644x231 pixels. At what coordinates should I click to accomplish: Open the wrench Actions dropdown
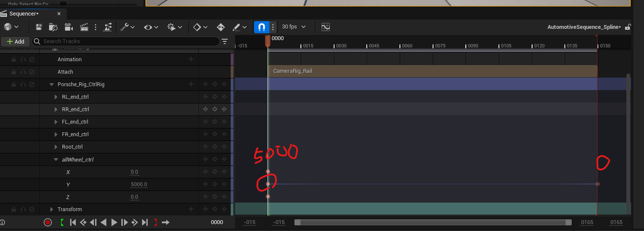tap(127, 27)
